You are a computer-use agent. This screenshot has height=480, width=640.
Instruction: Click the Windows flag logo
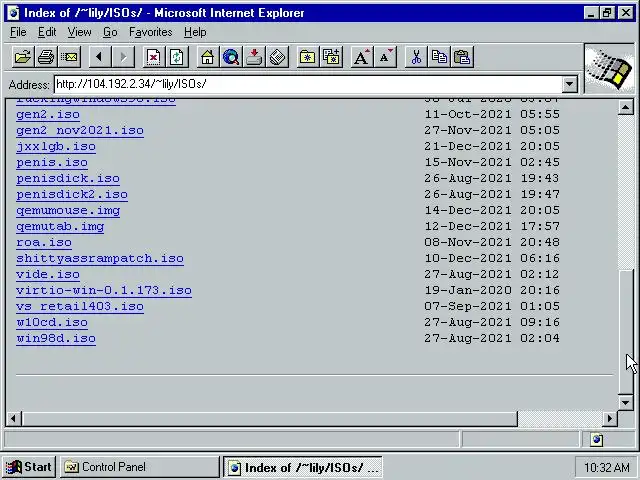coord(609,69)
